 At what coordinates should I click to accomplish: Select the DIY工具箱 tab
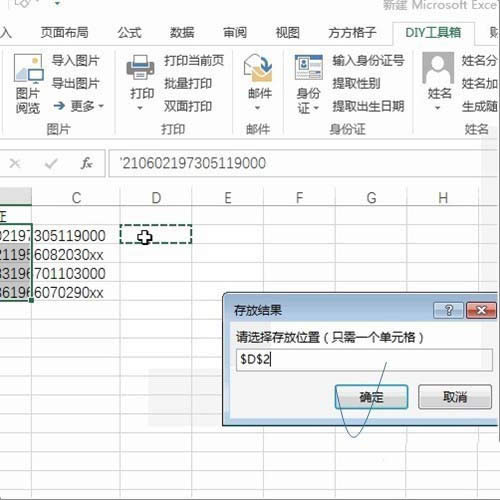pyautogui.click(x=433, y=33)
